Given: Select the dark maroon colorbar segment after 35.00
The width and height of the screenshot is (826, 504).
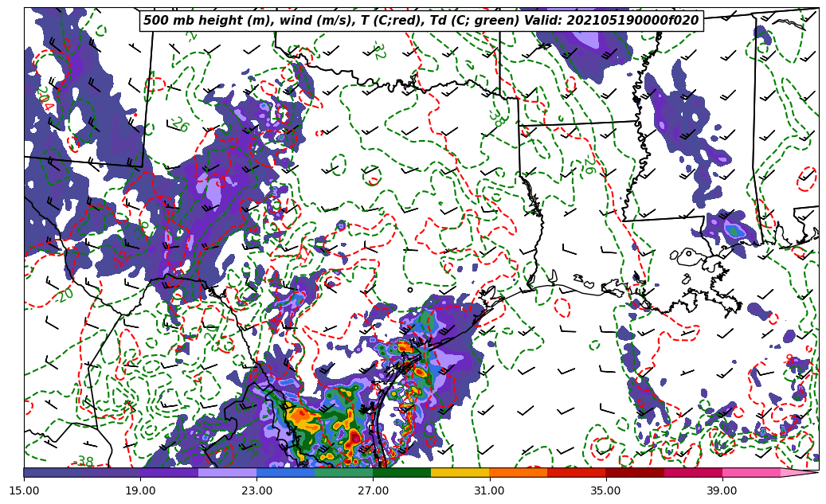Looking at the screenshot, I should pyautogui.click(x=634, y=472).
